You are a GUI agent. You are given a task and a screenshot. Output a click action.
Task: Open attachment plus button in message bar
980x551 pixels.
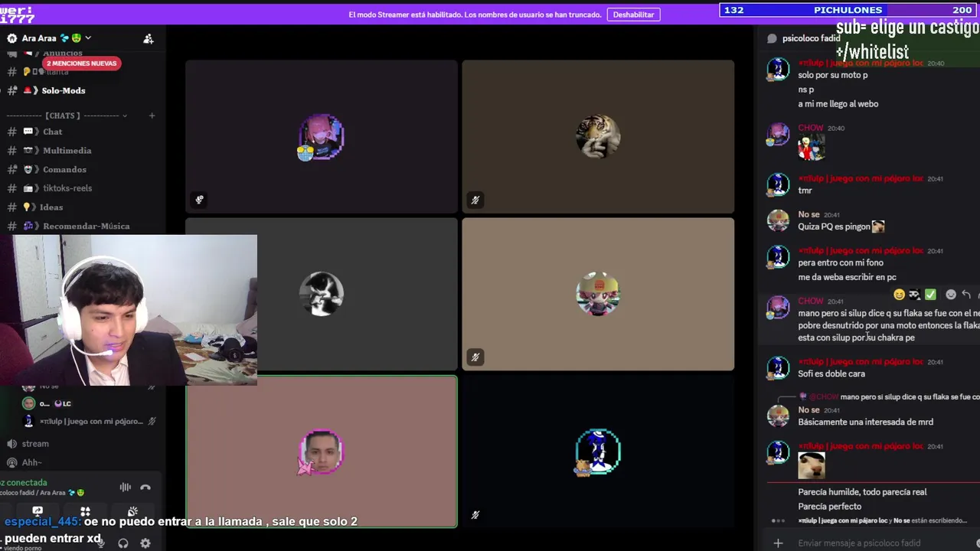tap(778, 543)
